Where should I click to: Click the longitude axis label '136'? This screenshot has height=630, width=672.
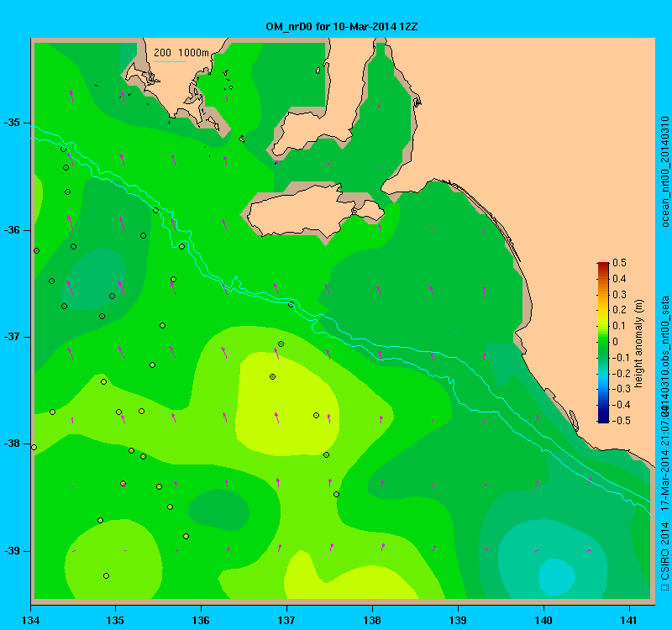(201, 620)
